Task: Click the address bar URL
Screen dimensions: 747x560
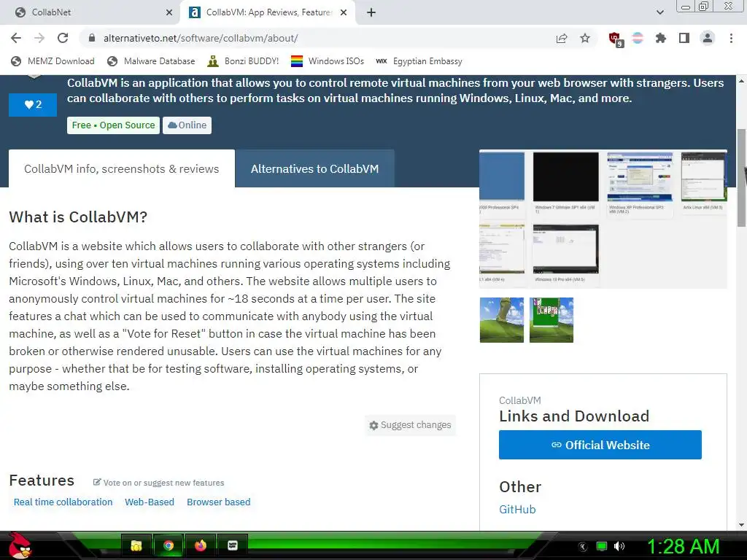Action: pos(201,38)
